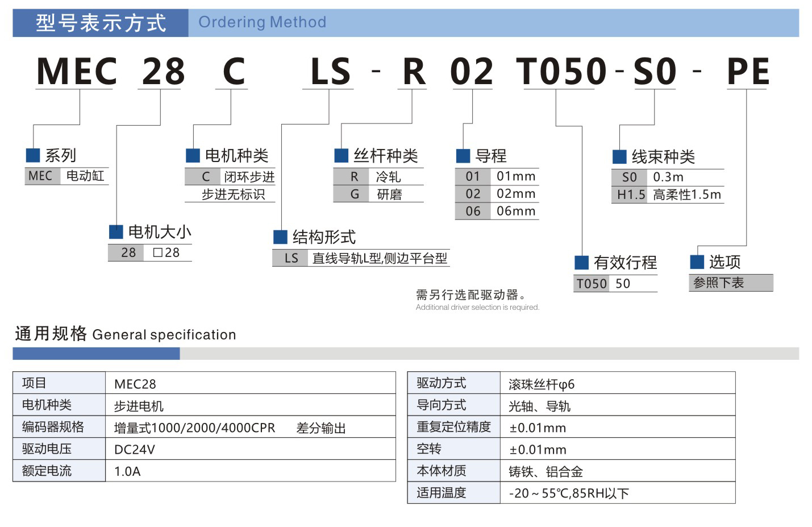
Task: Click the 'S0' model code segment
Action: (655, 72)
